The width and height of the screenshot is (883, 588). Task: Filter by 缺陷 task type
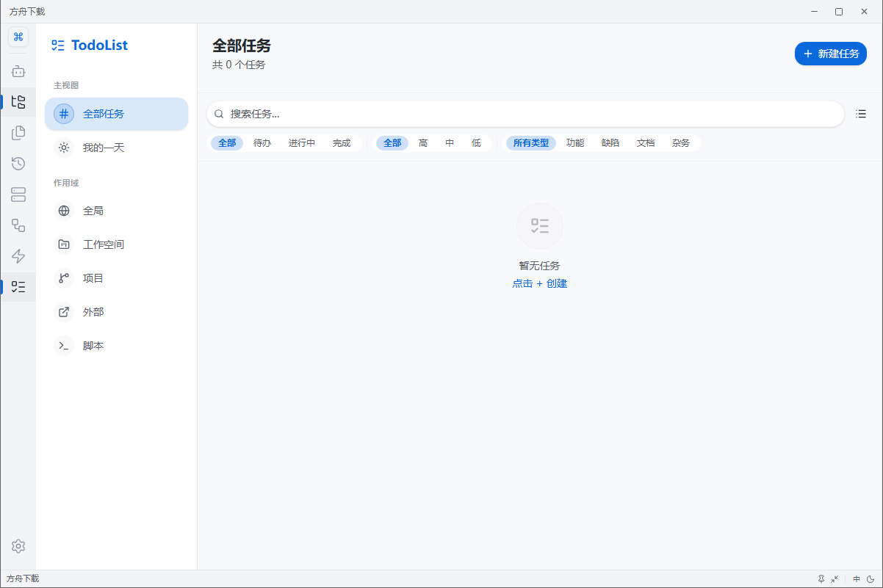610,143
